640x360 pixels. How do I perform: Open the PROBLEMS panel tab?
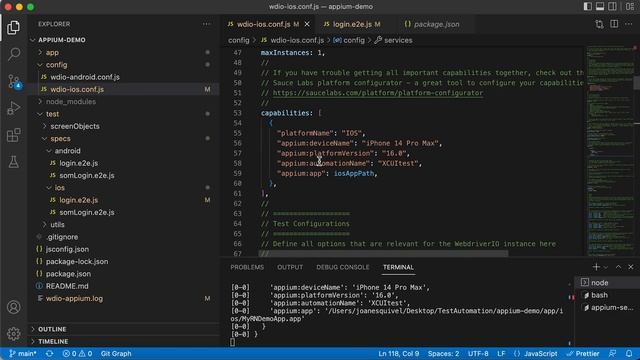click(x=247, y=267)
